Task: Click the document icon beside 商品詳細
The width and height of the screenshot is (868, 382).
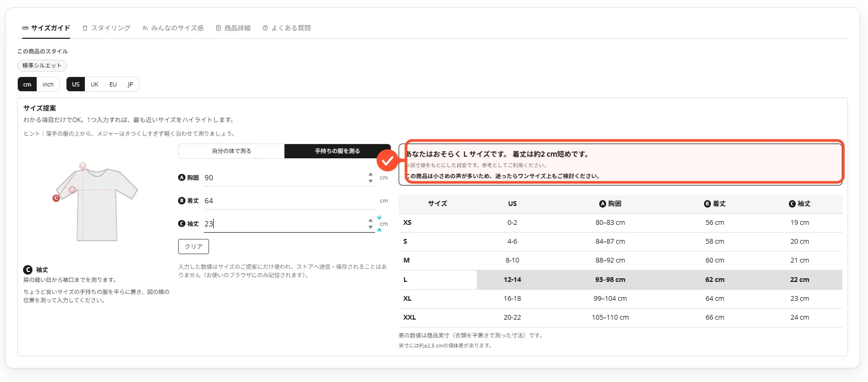Action: click(218, 28)
